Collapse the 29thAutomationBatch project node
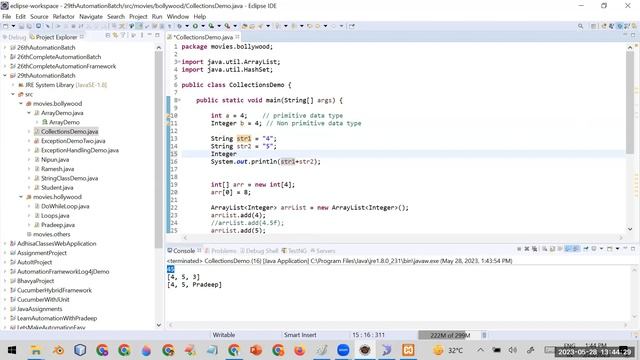Screen dimensions: 640x360 point(5,76)
